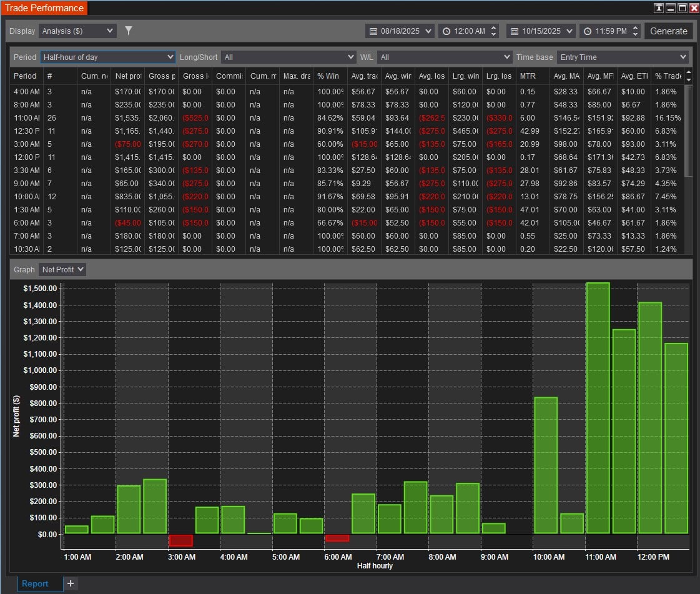
Task: Open the start date calendar picker
Action: pos(373,31)
